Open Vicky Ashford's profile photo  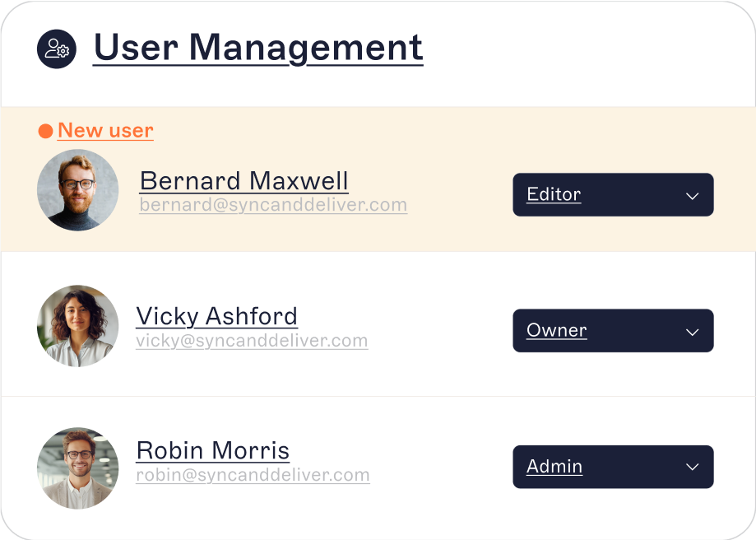pyautogui.click(x=78, y=326)
